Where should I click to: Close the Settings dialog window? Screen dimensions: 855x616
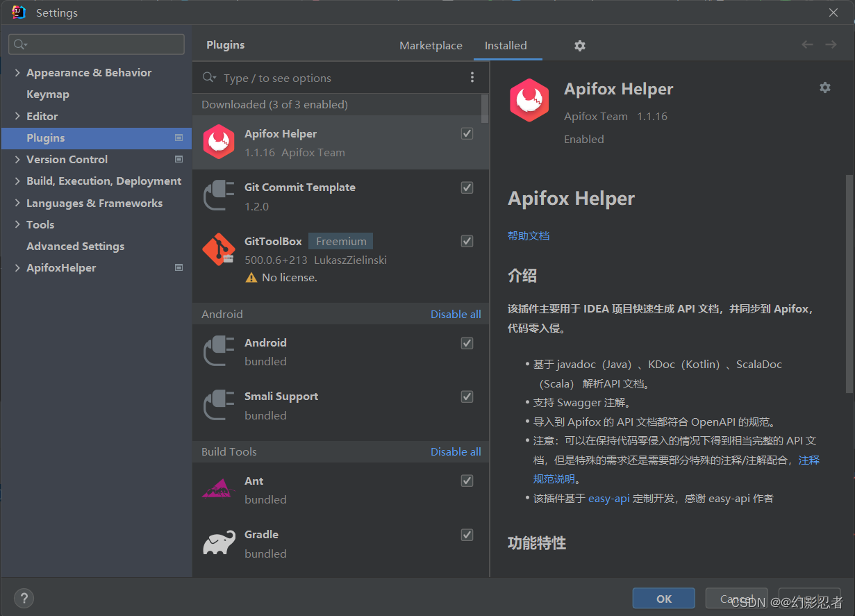[x=833, y=13]
